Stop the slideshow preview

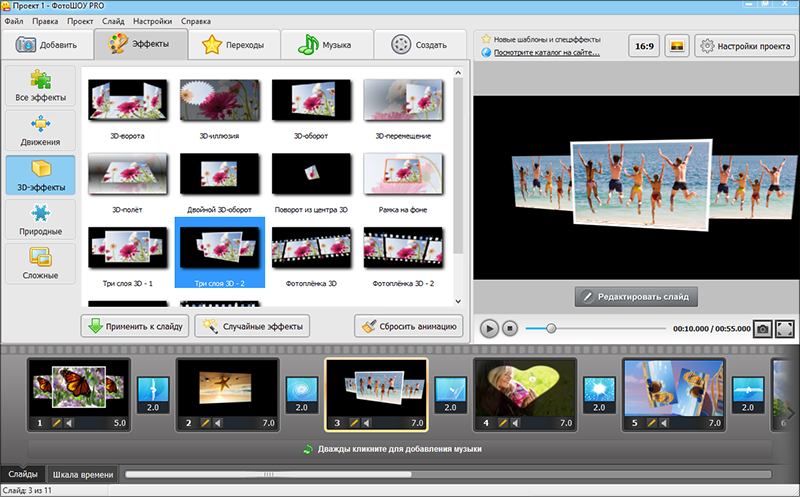pyautogui.click(x=510, y=329)
